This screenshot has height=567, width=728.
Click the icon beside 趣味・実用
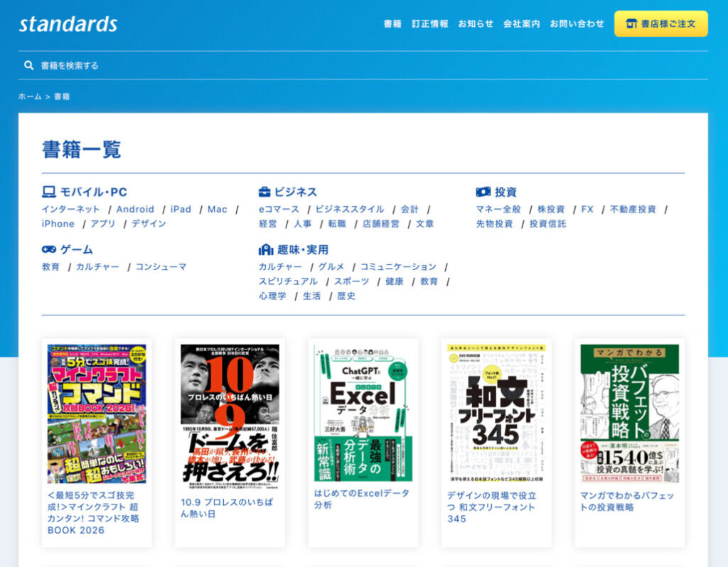(265, 249)
